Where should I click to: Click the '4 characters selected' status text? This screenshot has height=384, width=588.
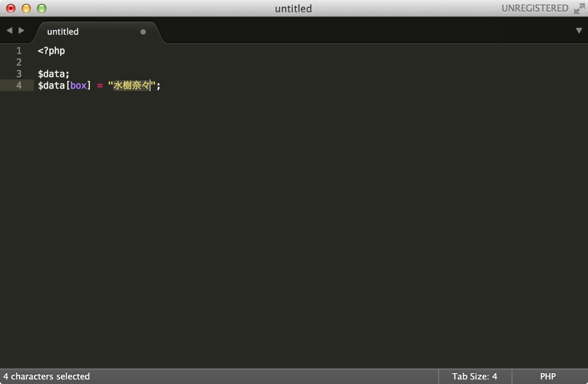tap(46, 376)
